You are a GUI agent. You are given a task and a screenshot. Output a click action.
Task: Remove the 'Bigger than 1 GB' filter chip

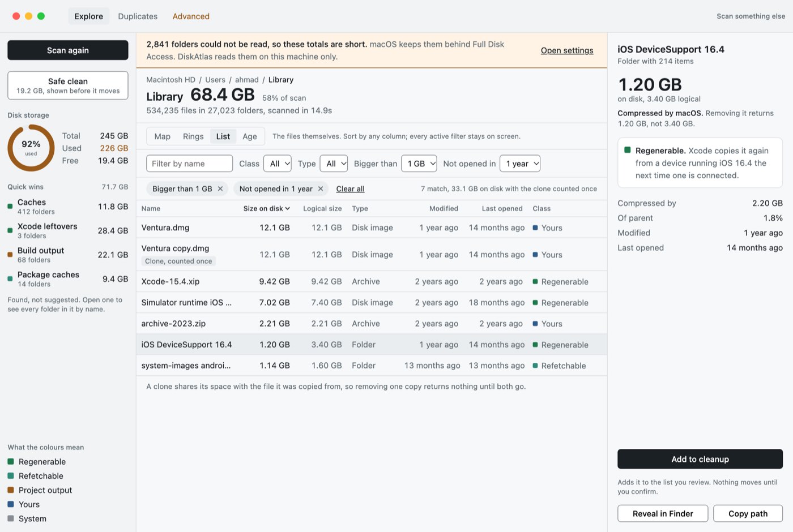[x=220, y=189]
